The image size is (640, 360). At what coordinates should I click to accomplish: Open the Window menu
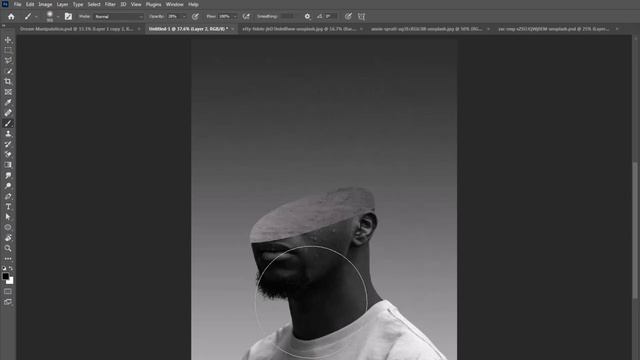coord(175,4)
